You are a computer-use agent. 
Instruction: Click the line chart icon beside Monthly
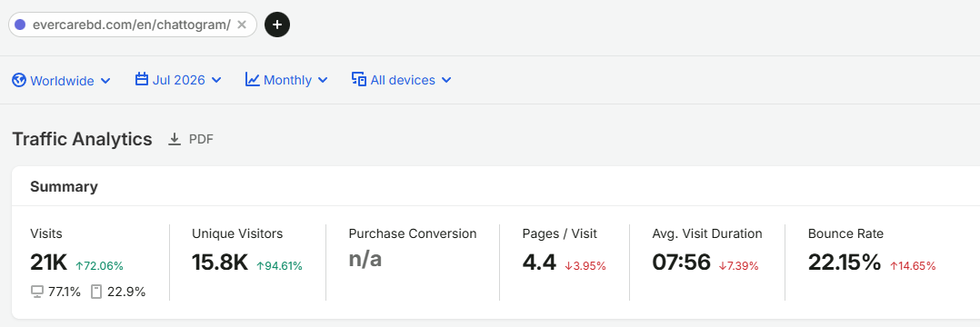click(x=253, y=79)
